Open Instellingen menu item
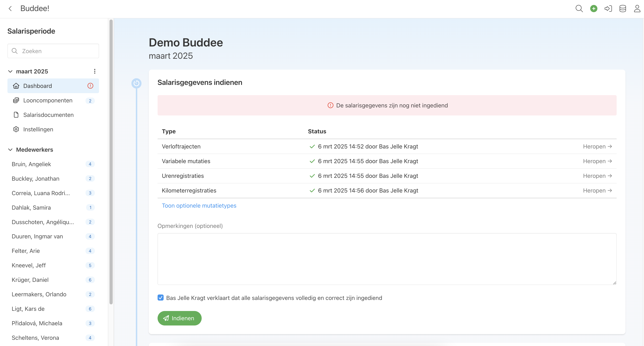The height and width of the screenshot is (346, 644). 38,129
